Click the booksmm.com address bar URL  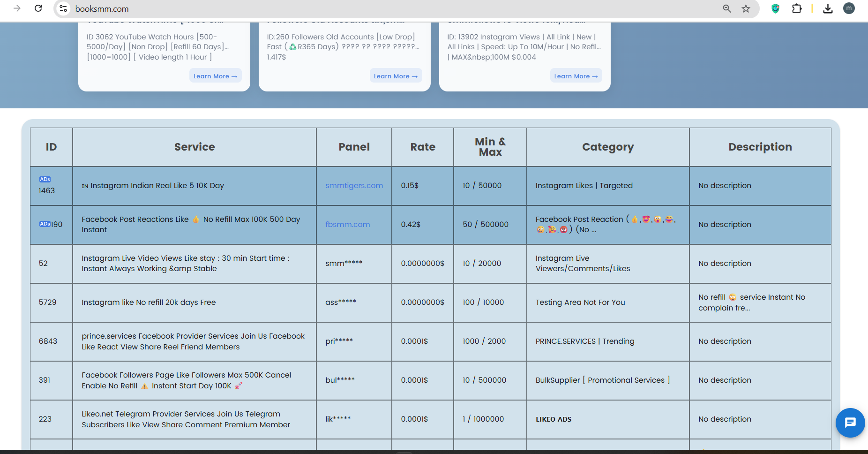(102, 9)
